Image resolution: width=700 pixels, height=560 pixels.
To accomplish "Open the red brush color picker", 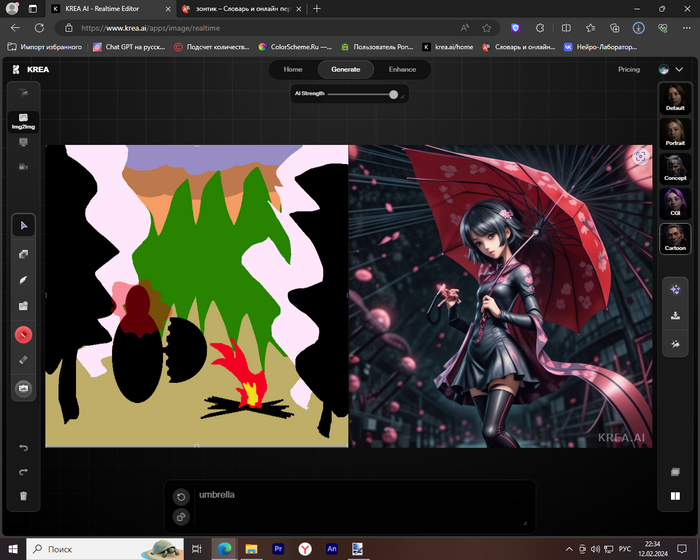I will pos(24,334).
